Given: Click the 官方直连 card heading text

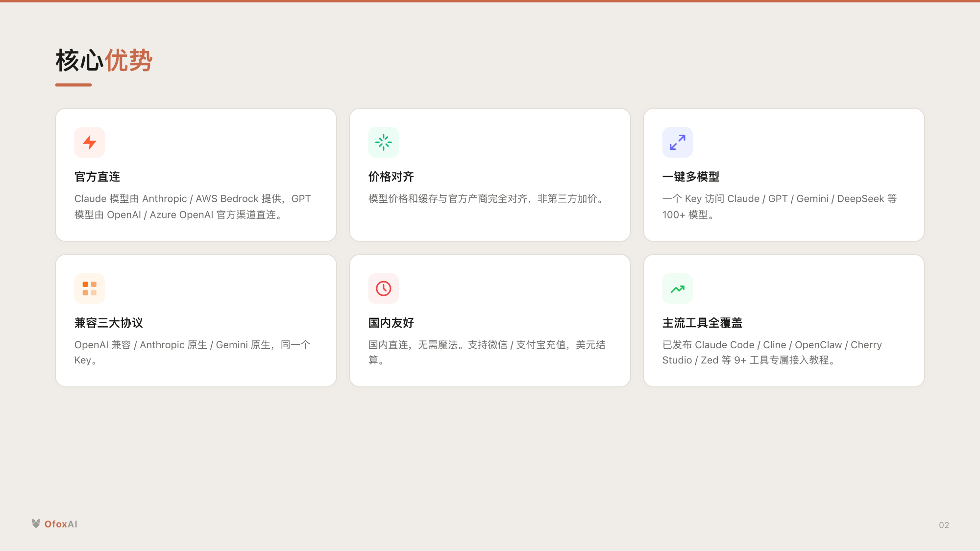Looking at the screenshot, I should [97, 177].
